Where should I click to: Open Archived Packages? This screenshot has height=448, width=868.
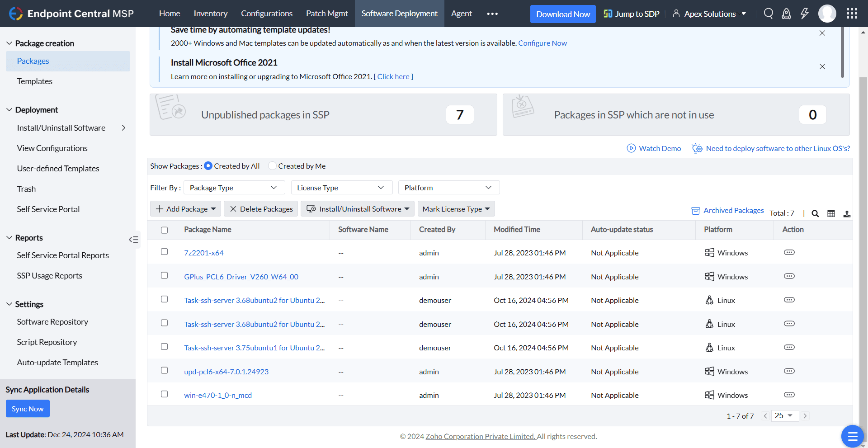coord(733,210)
